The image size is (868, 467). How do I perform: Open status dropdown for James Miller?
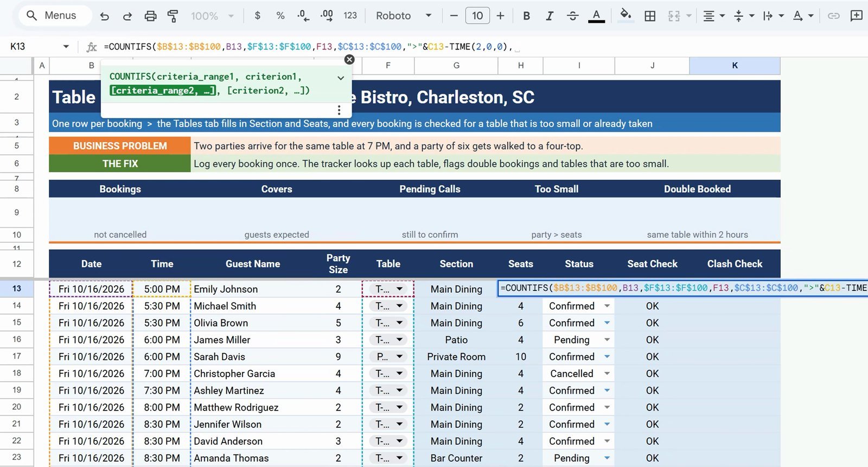pyautogui.click(x=607, y=340)
